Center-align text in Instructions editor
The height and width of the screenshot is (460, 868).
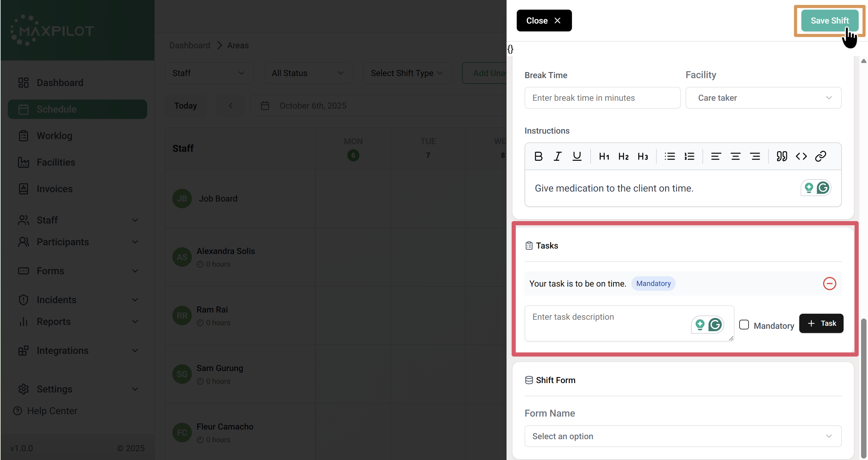pos(735,156)
